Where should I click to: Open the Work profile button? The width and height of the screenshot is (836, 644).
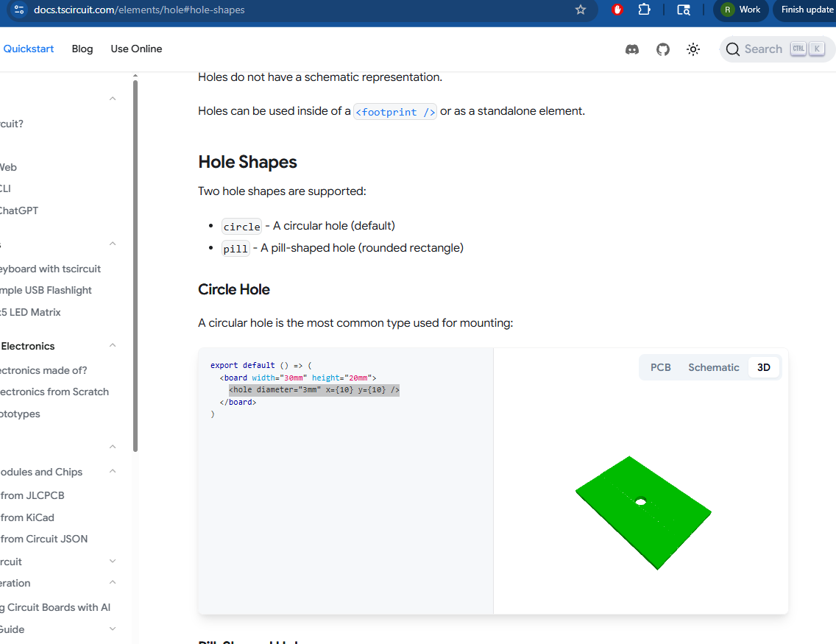pos(740,10)
